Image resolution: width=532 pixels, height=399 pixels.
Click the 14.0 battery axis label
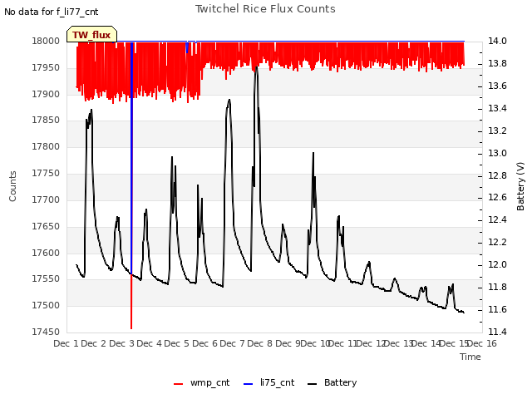click(497, 41)
